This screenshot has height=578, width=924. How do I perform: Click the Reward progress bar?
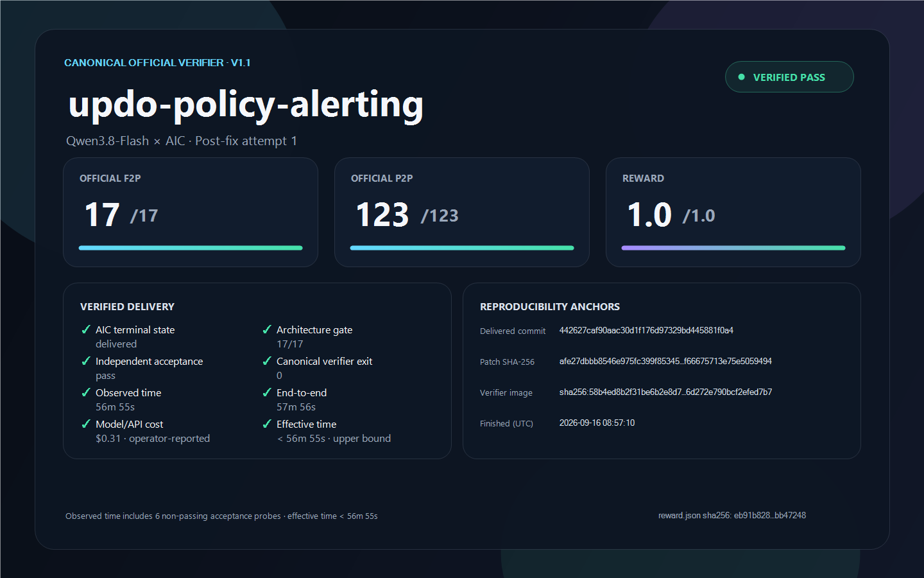tap(733, 248)
